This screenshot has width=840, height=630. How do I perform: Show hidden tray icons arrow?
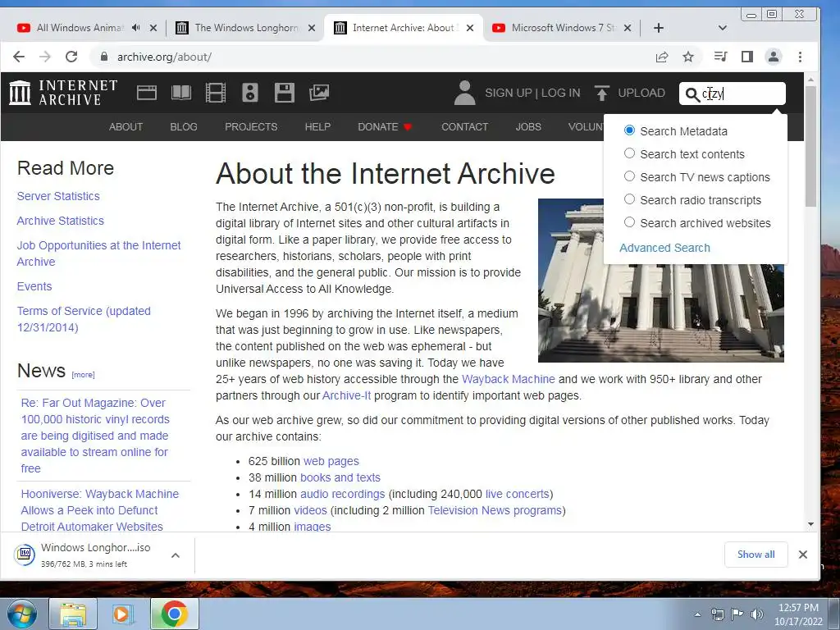(x=697, y=614)
